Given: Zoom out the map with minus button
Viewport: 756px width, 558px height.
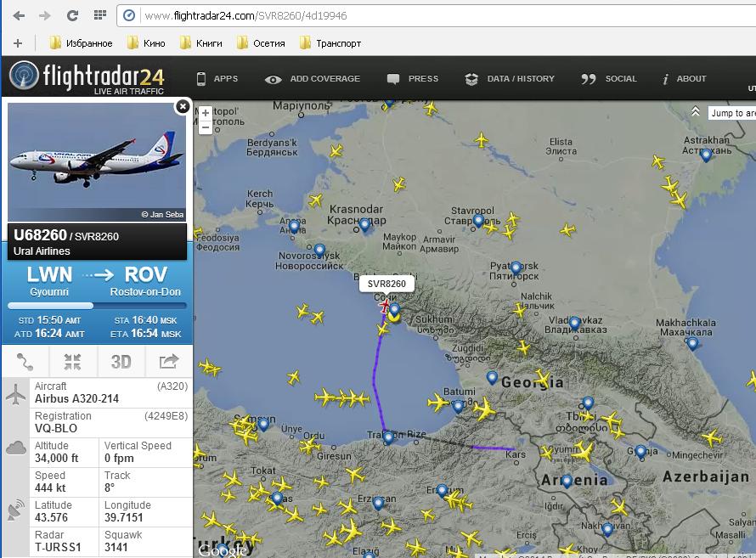Looking at the screenshot, I should click(206, 127).
